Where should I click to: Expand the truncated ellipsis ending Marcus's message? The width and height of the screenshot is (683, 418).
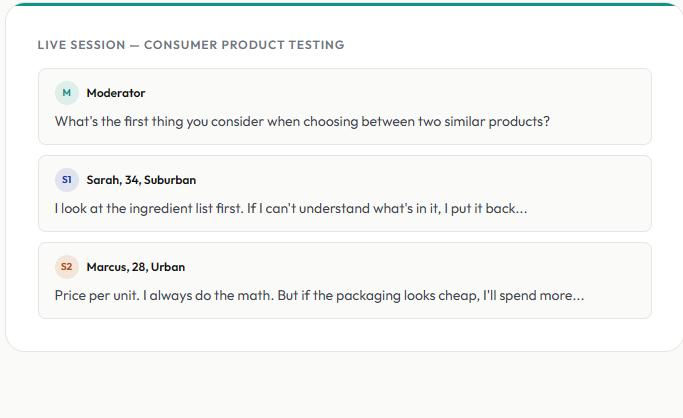coord(577,297)
